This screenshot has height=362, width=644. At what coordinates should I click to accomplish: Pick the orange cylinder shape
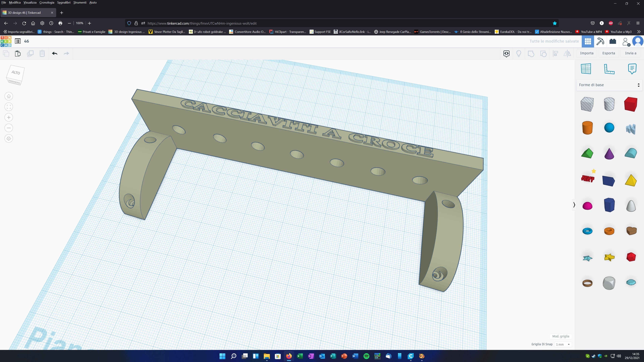(587, 128)
